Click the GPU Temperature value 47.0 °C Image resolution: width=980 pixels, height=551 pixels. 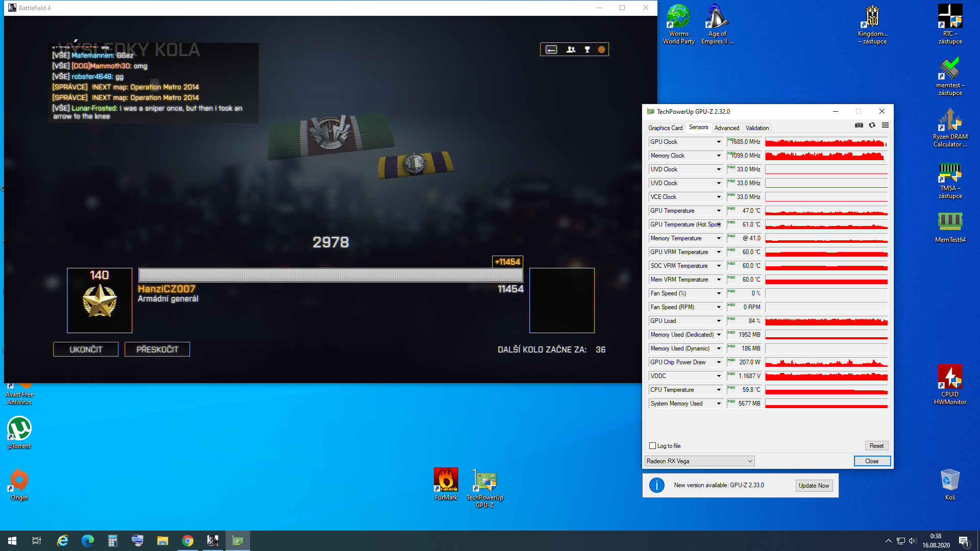pyautogui.click(x=744, y=211)
